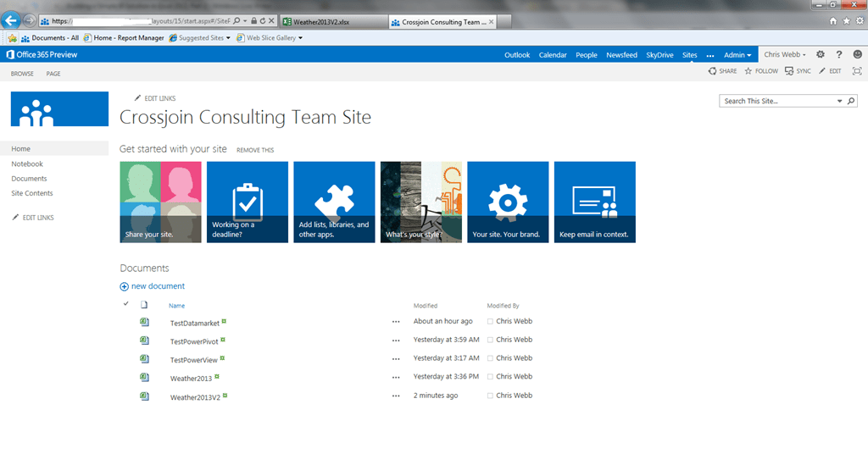Click the search magnifier in Search This Site
Screen dimensions: 868x465
coord(851,101)
